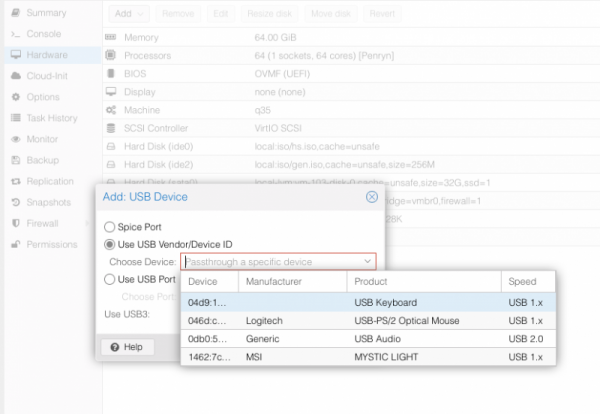Click the Task History list icon

click(16, 118)
